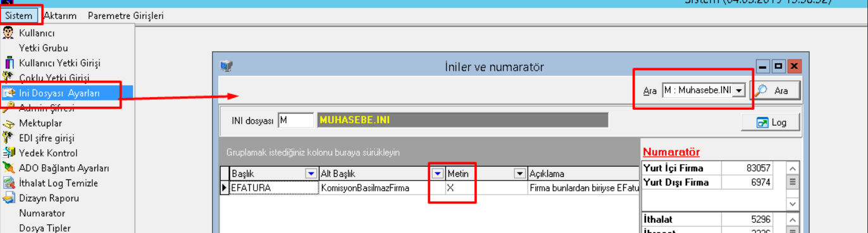This screenshot has height=233, width=868.
Task: Open the Alt Başlık column filter
Action: pyautogui.click(x=437, y=173)
